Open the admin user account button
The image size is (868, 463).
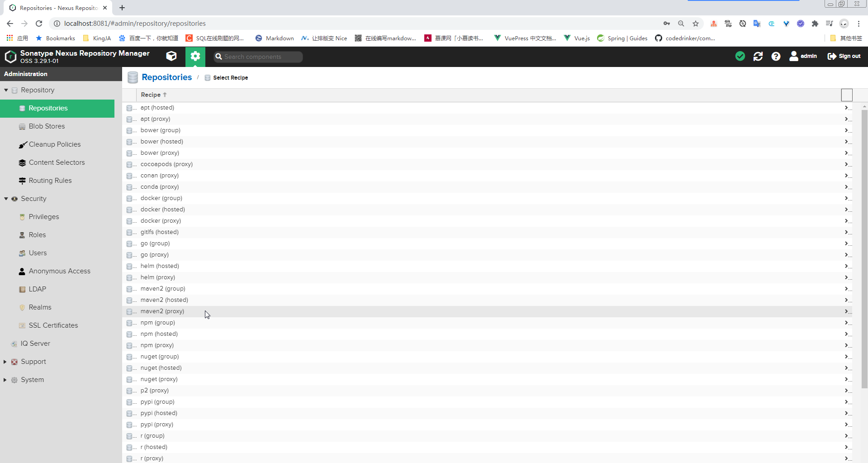[803, 56]
